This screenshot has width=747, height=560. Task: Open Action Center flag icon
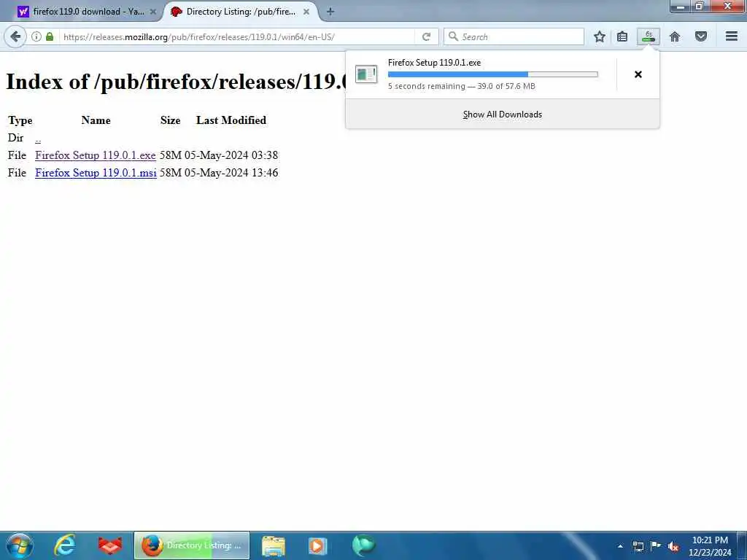point(656,545)
